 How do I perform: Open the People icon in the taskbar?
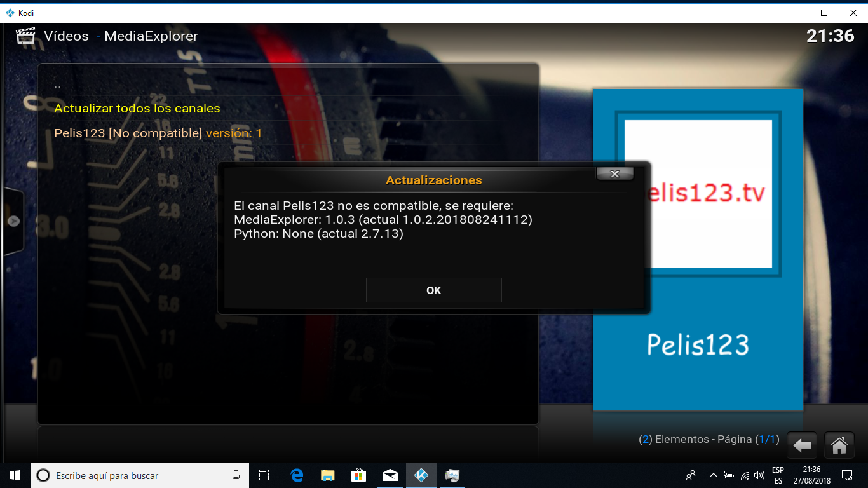[x=691, y=475]
